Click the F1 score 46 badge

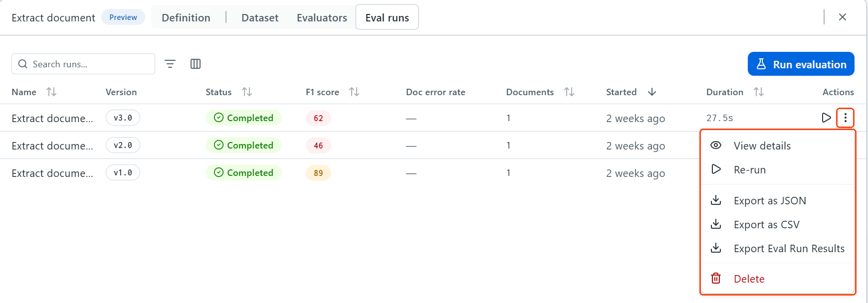pyautogui.click(x=318, y=146)
